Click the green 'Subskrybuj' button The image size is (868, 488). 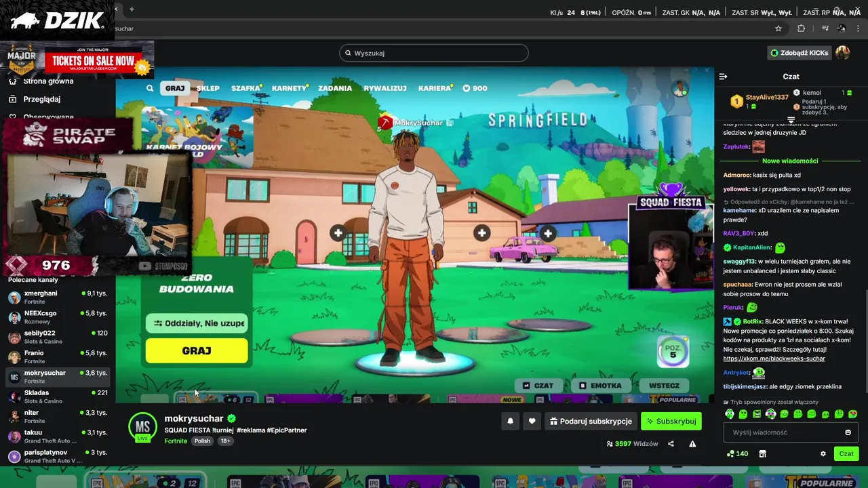click(671, 421)
